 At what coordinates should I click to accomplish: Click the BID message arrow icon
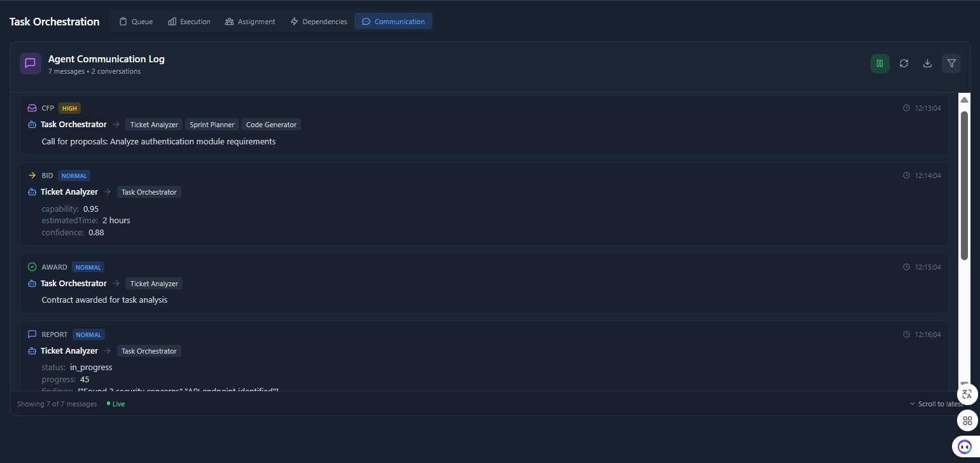point(32,176)
